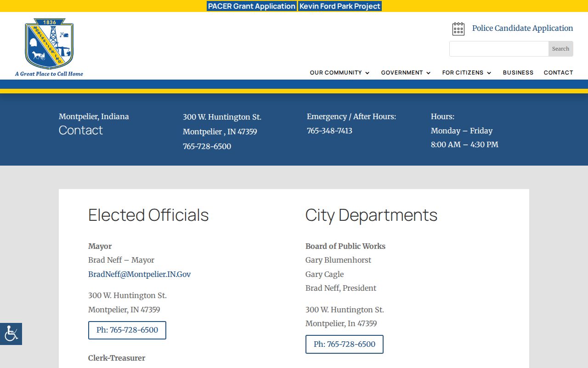Click the calendar icon beside Police Candidate Application

(x=458, y=29)
